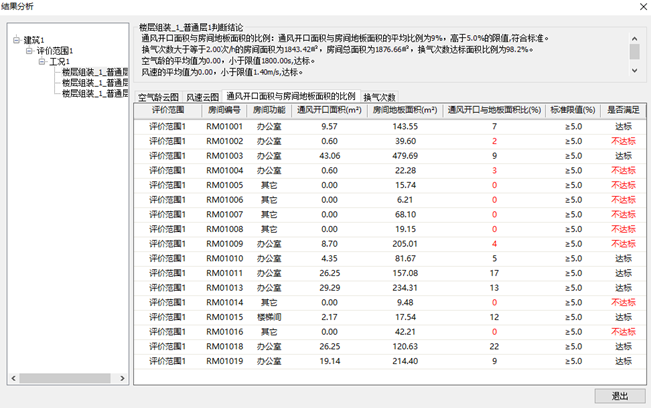Collapse the 建筑1 tree node

pos(17,40)
